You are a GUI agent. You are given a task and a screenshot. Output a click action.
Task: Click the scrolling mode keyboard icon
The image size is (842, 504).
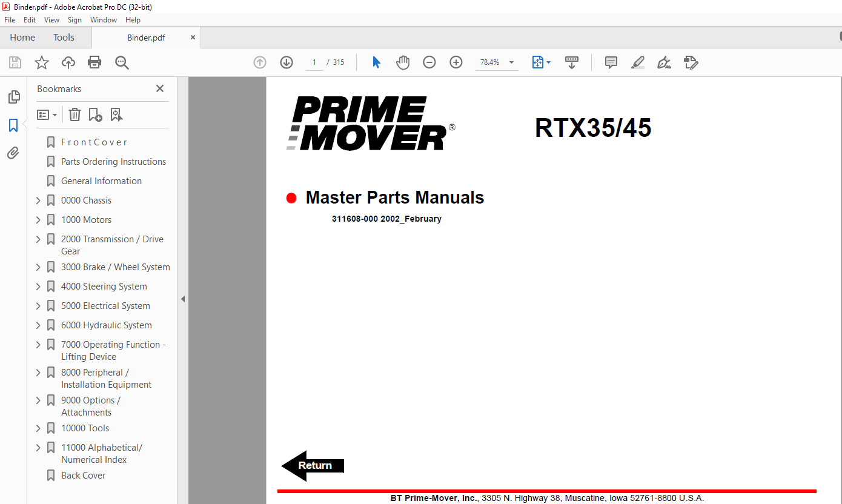[572, 62]
